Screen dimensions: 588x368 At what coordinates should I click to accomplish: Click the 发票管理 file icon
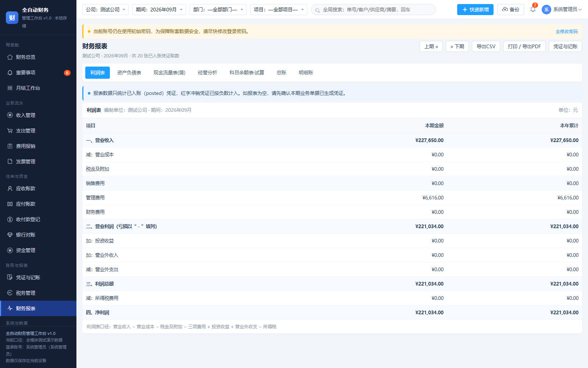(10, 162)
